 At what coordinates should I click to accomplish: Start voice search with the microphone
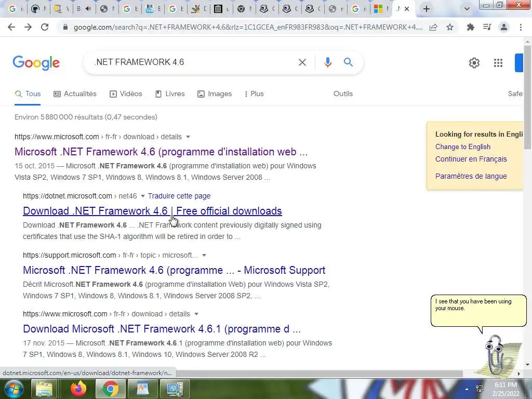click(x=327, y=62)
